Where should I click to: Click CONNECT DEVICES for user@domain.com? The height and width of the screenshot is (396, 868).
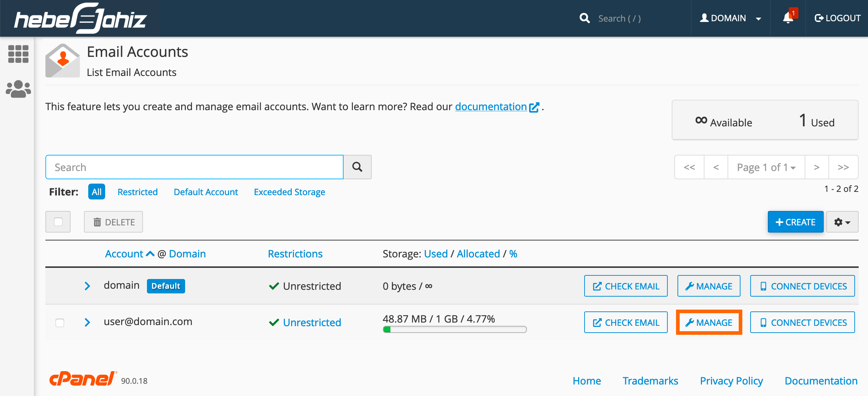pos(802,322)
